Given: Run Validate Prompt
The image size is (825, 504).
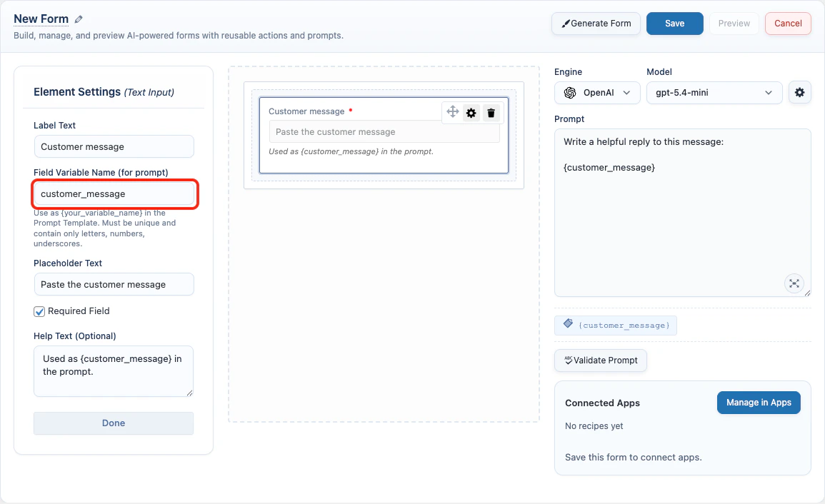Looking at the screenshot, I should (x=600, y=361).
